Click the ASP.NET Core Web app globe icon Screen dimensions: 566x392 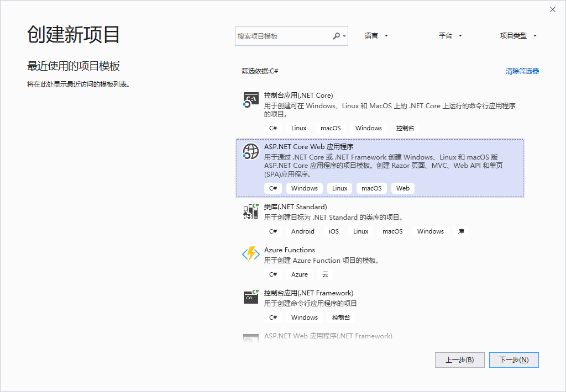coord(250,151)
